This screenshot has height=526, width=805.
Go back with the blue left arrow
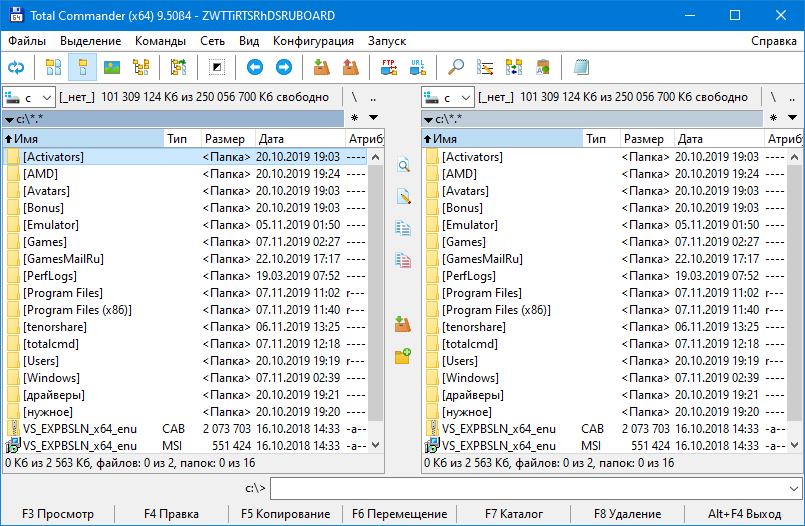click(255, 67)
